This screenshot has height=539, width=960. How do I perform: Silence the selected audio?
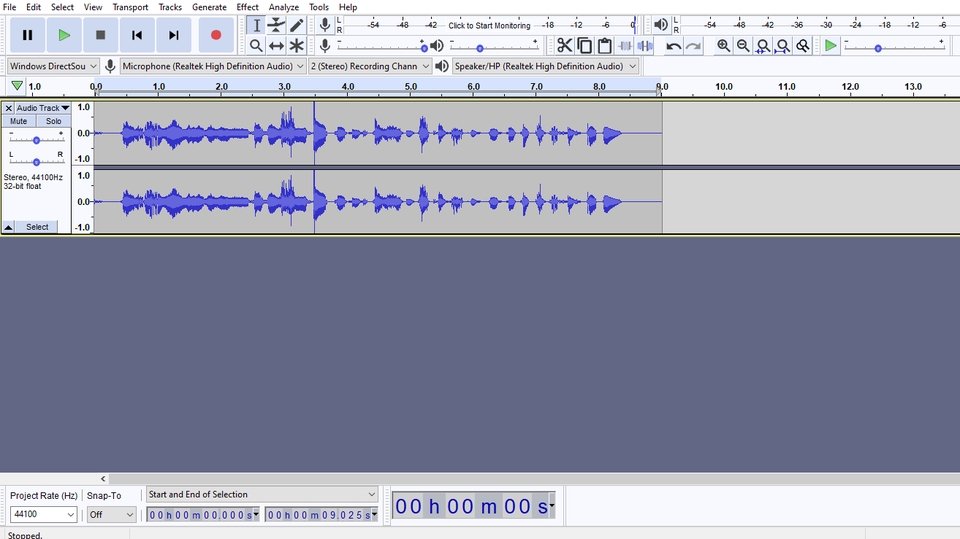(645, 45)
